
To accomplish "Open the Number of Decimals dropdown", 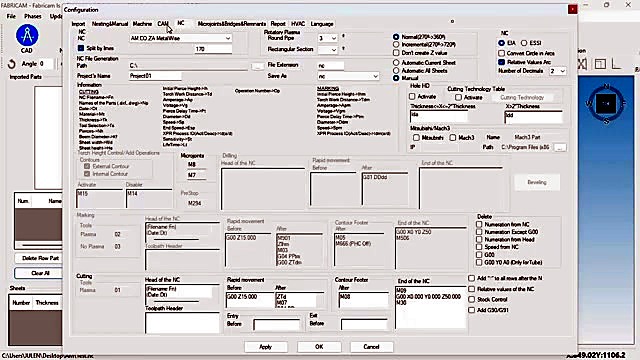I will coord(558,71).
